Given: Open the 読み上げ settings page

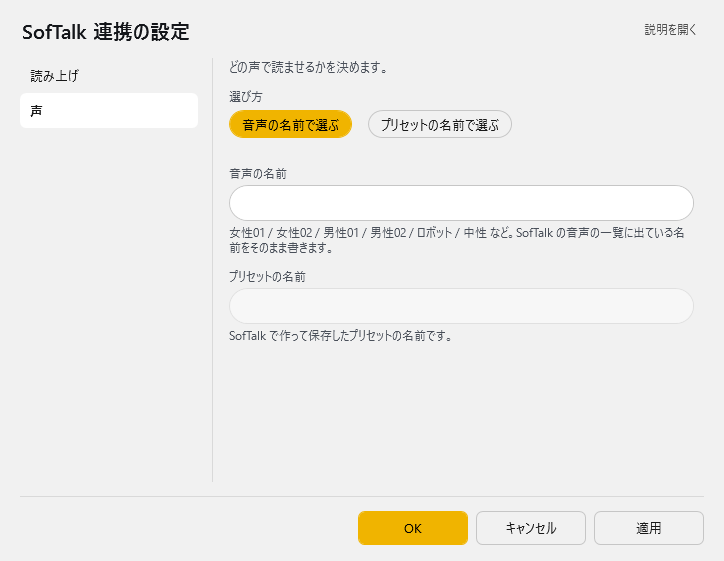Looking at the screenshot, I should tap(109, 76).
